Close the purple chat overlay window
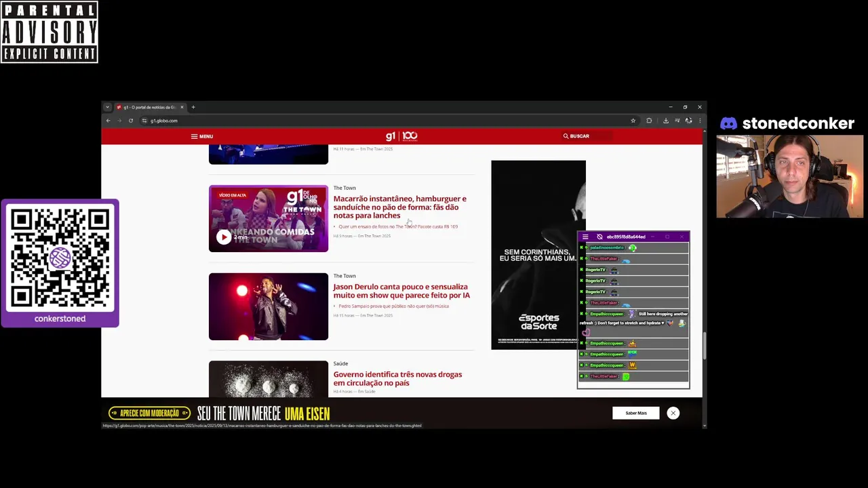This screenshot has width=868, height=488. (682, 237)
